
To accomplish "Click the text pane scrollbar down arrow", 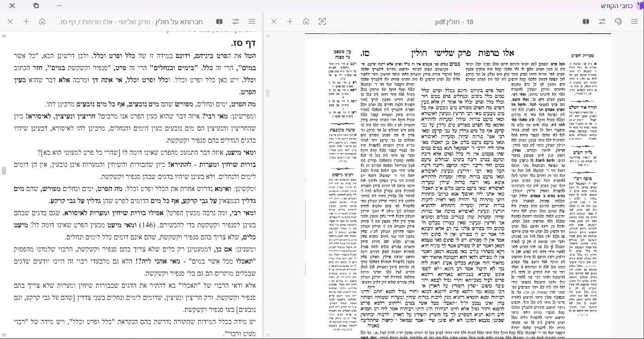I will tap(4, 335).
